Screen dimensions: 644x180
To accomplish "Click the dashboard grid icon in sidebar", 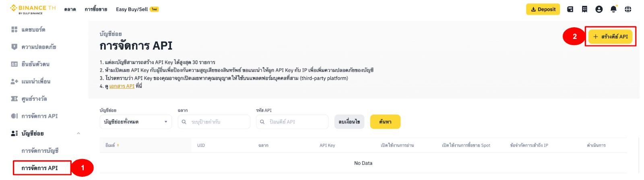I will coord(14,29).
